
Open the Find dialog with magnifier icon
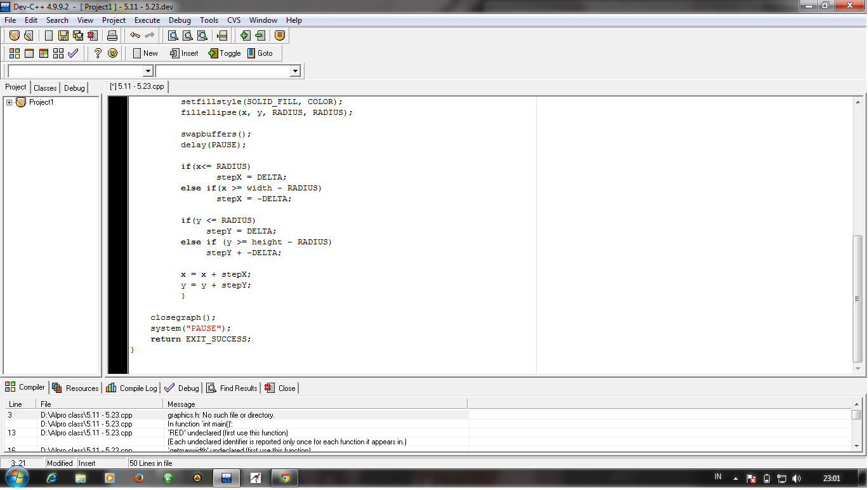[173, 36]
